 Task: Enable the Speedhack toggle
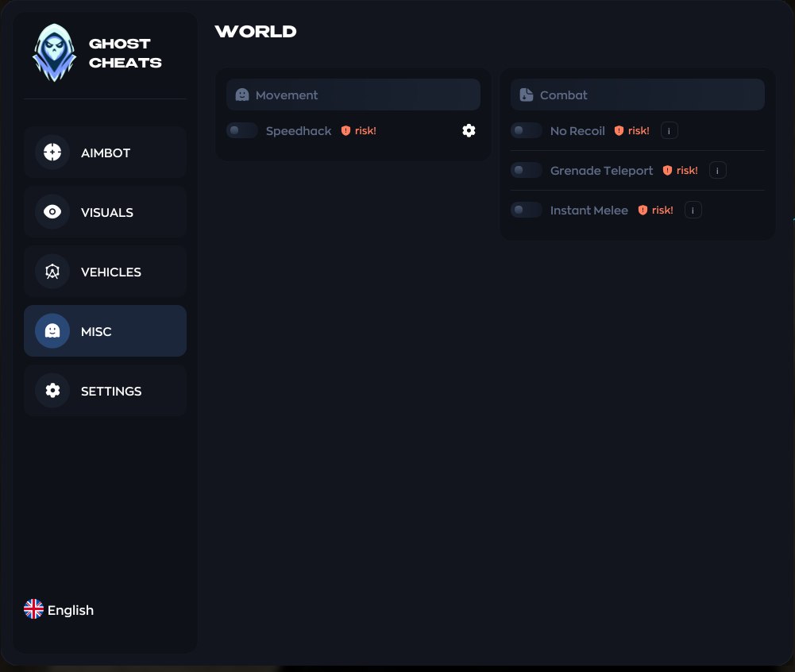(242, 131)
